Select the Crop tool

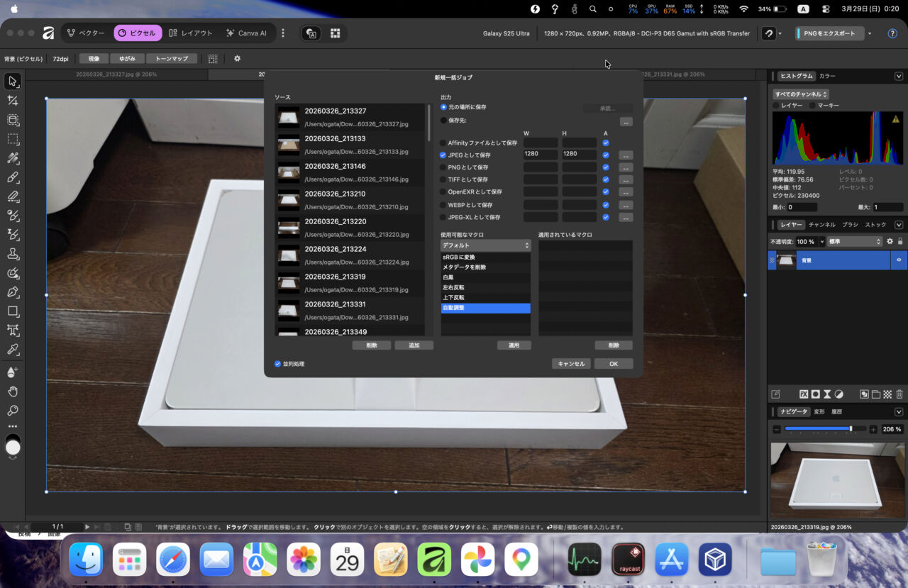click(x=13, y=101)
